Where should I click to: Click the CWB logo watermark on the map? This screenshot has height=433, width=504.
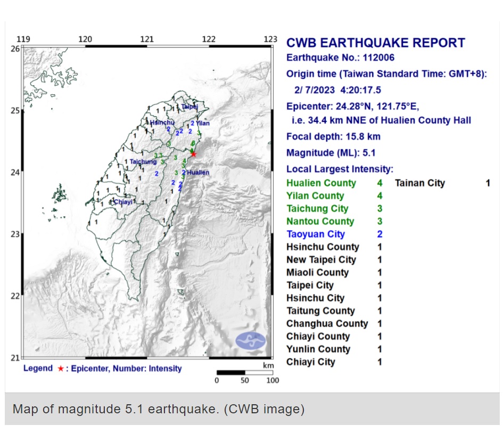coord(250,340)
